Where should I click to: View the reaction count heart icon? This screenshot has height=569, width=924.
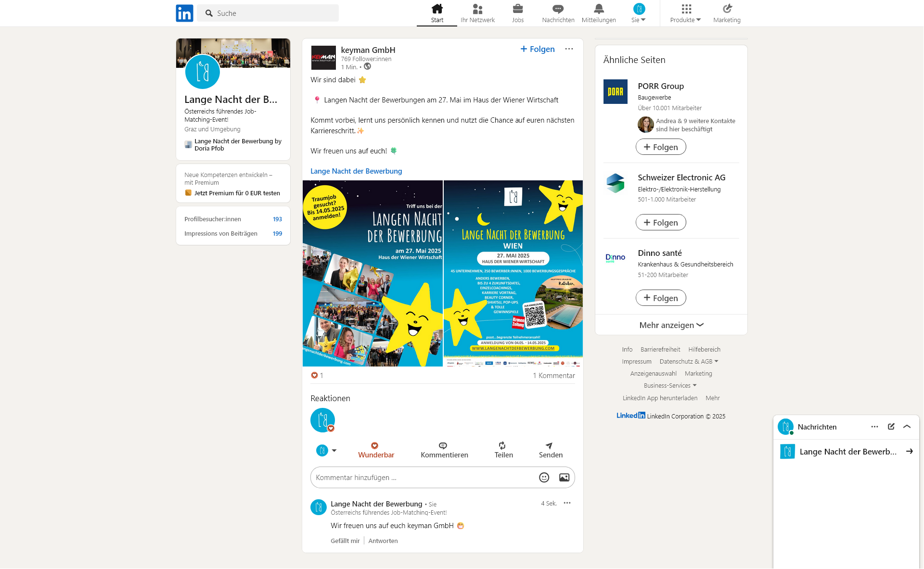pyautogui.click(x=314, y=375)
